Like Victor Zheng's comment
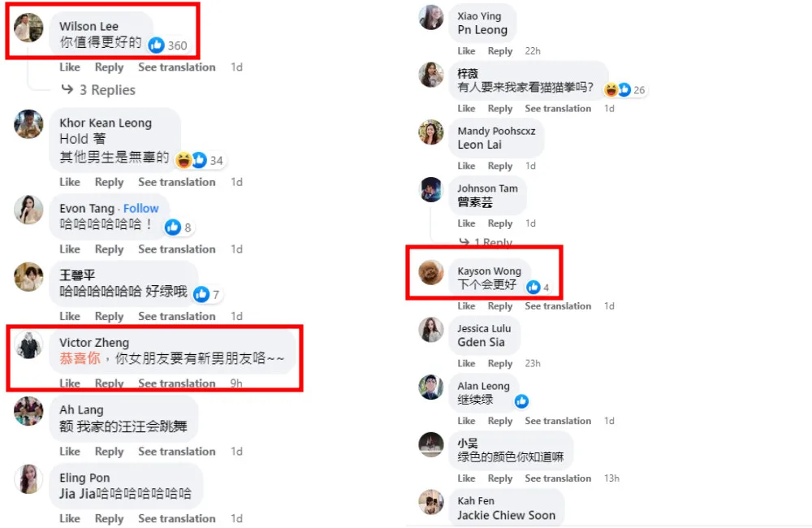The height and width of the screenshot is (528, 812). 69,383
